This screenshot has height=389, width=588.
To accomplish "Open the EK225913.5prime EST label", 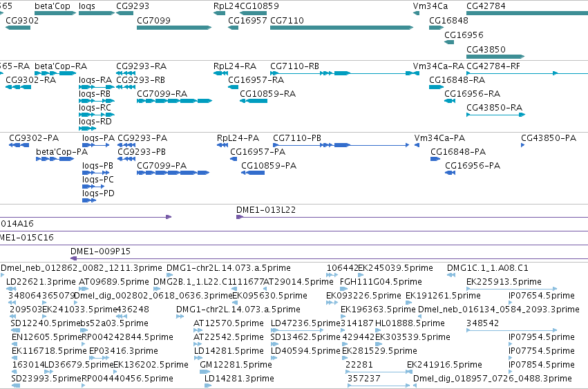I will (504, 282).
